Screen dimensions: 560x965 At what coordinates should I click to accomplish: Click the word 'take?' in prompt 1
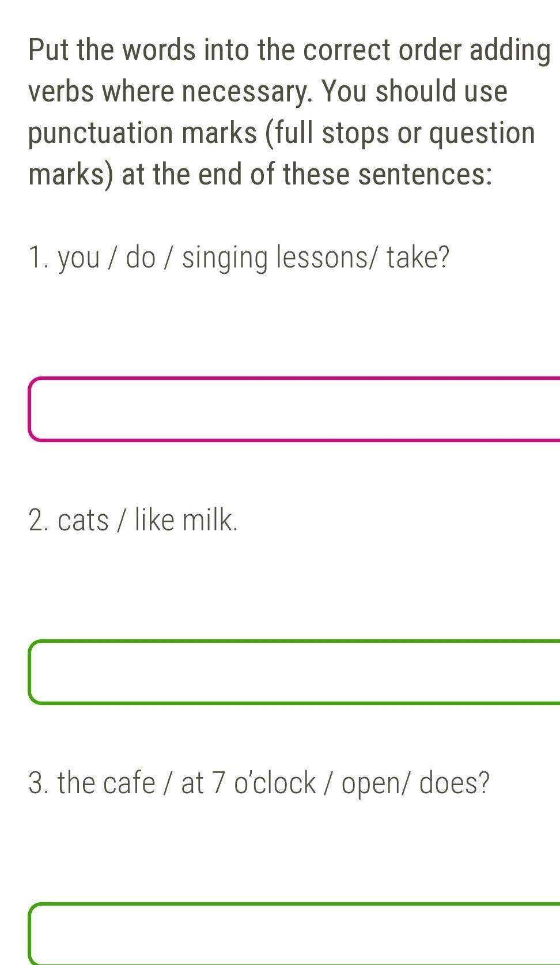418,257
